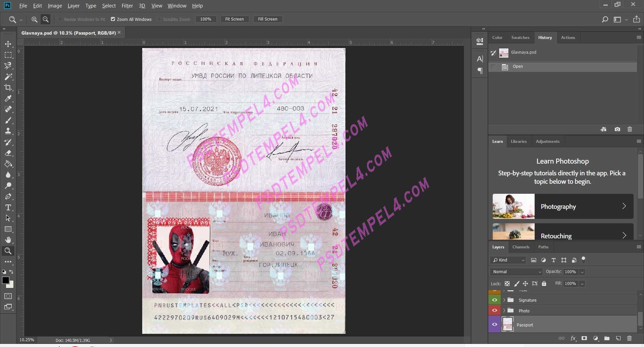Expand the Signature layer group
644x347 pixels.
504,300
